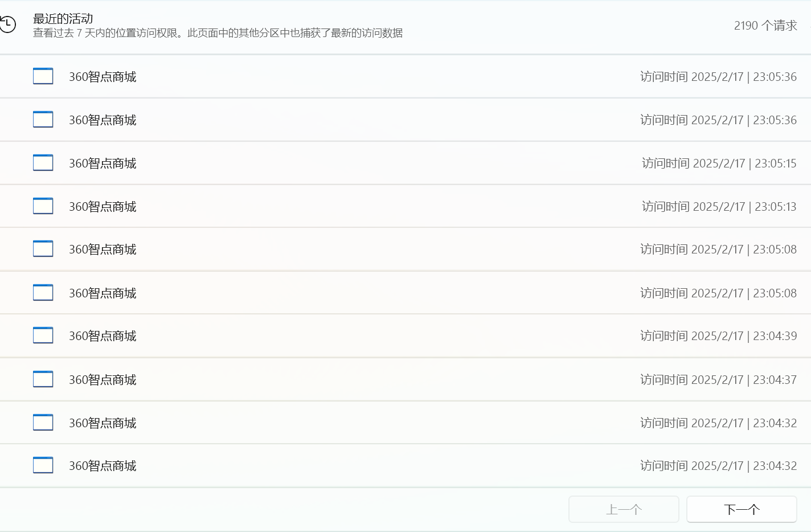Screen dimensions: 811x532
Task: Select the app window icon in the 23:05:15 row
Action: [43, 163]
